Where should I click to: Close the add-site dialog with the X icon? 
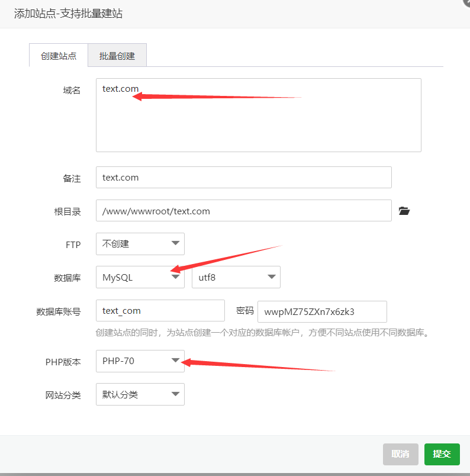coord(467,2)
